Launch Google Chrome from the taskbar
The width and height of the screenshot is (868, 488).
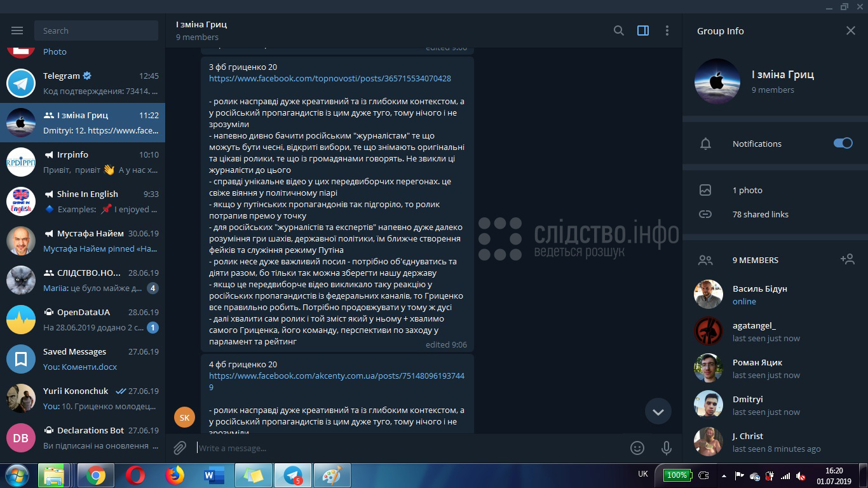96,475
